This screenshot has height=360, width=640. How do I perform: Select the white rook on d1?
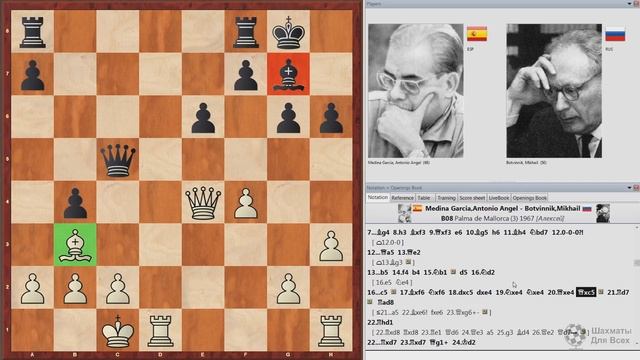coord(160,331)
